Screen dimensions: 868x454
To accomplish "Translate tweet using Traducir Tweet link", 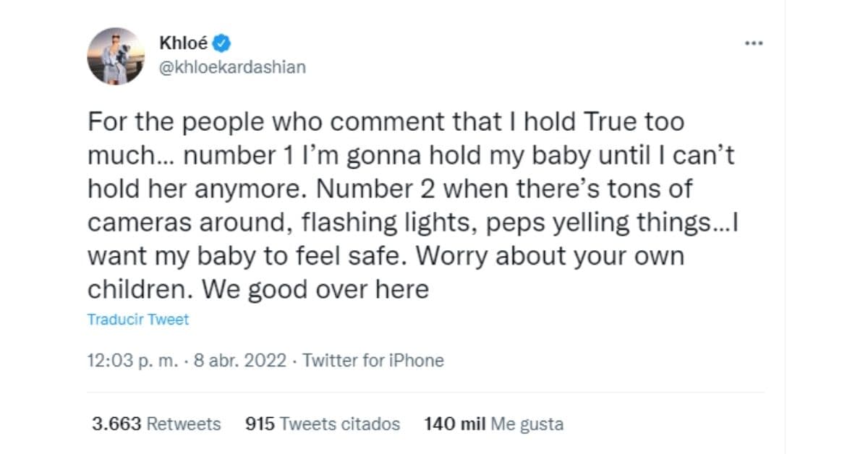I will pyautogui.click(x=137, y=319).
